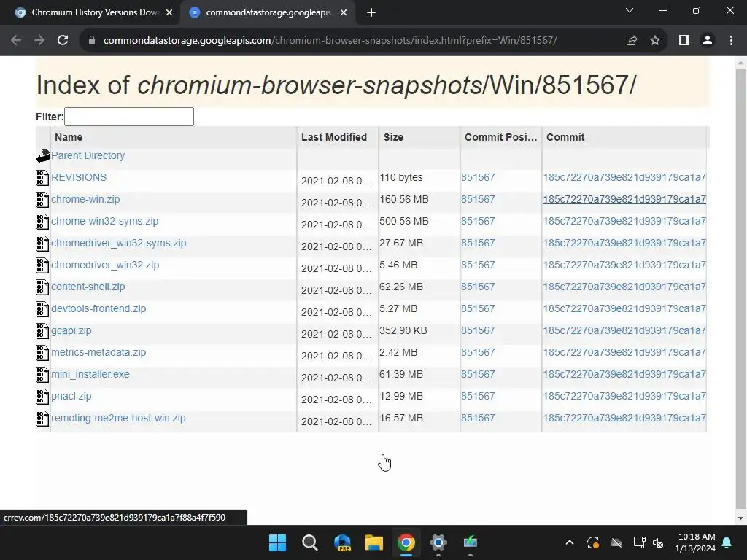This screenshot has height=560, width=747.
Task: Open the Windows Start menu
Action: [x=277, y=542]
